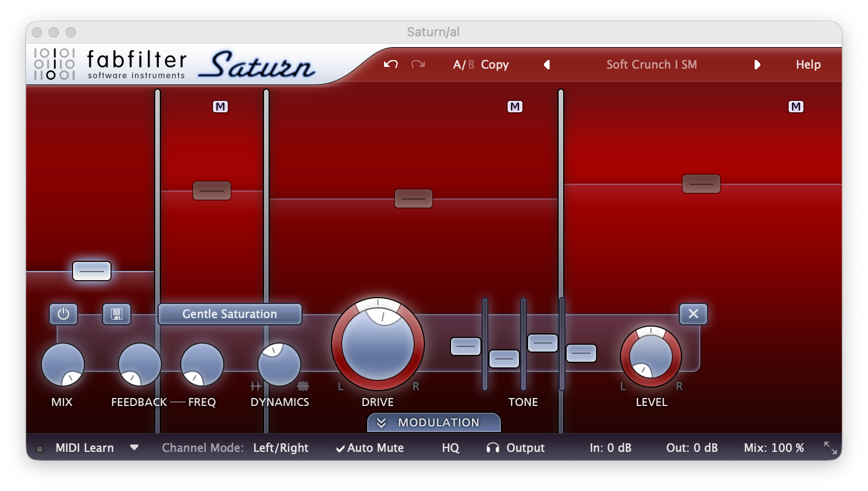Undo the last change

click(x=391, y=65)
